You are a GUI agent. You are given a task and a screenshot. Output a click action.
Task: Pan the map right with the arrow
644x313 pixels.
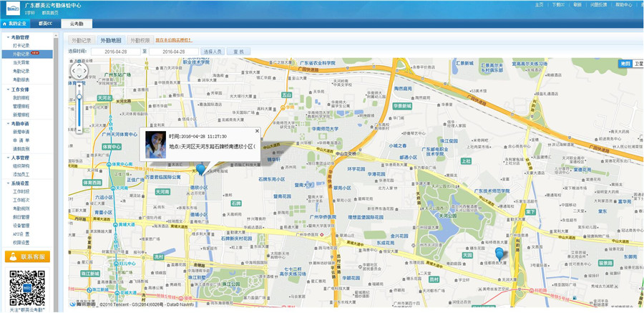pos(85,71)
